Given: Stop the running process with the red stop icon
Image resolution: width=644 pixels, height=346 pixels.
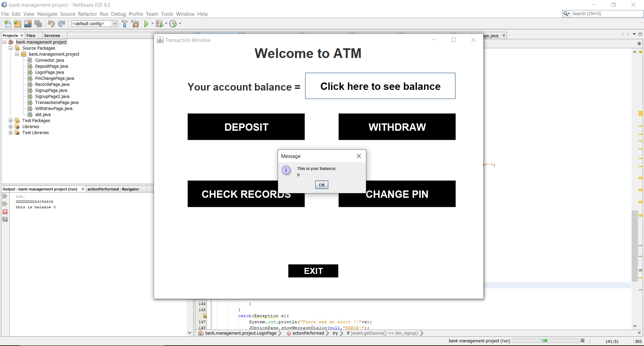Looking at the screenshot, I should pyautogui.click(x=5, y=212).
